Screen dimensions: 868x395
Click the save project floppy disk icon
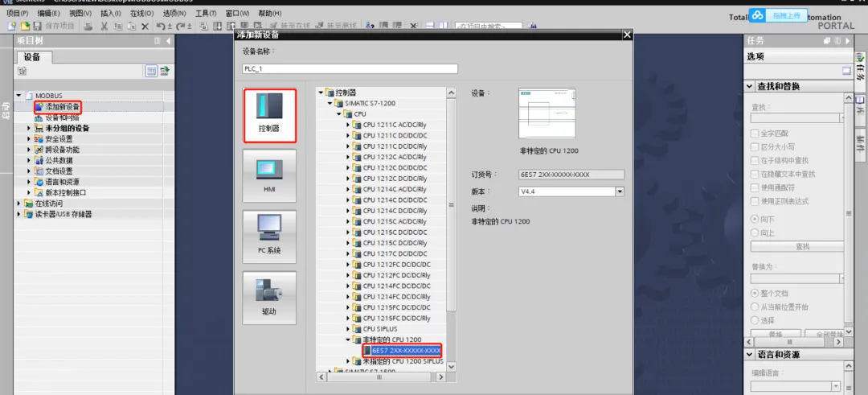[x=39, y=26]
